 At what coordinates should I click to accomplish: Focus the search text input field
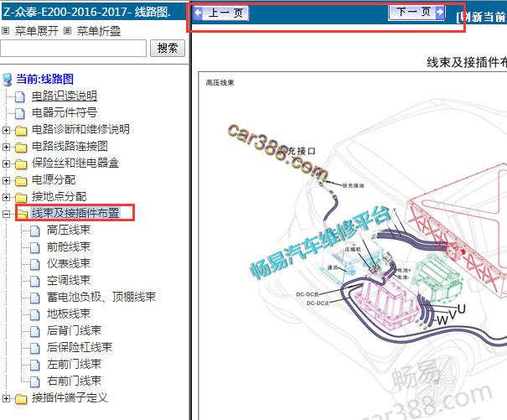click(74, 49)
